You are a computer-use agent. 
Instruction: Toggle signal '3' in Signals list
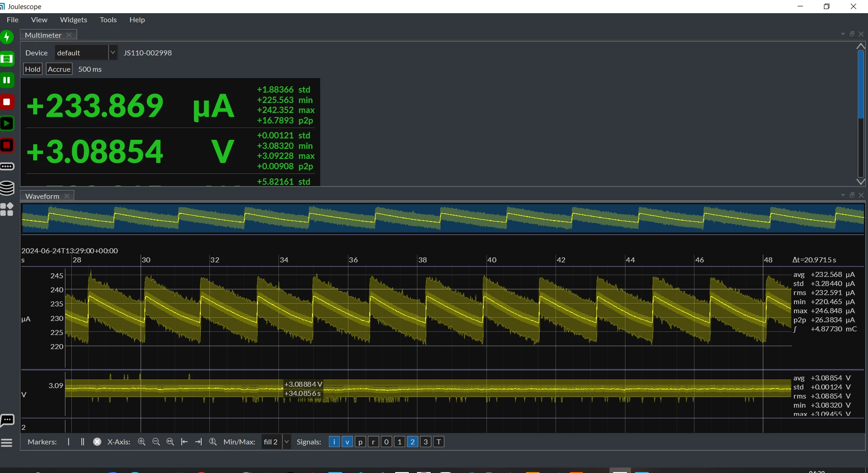[426, 442]
